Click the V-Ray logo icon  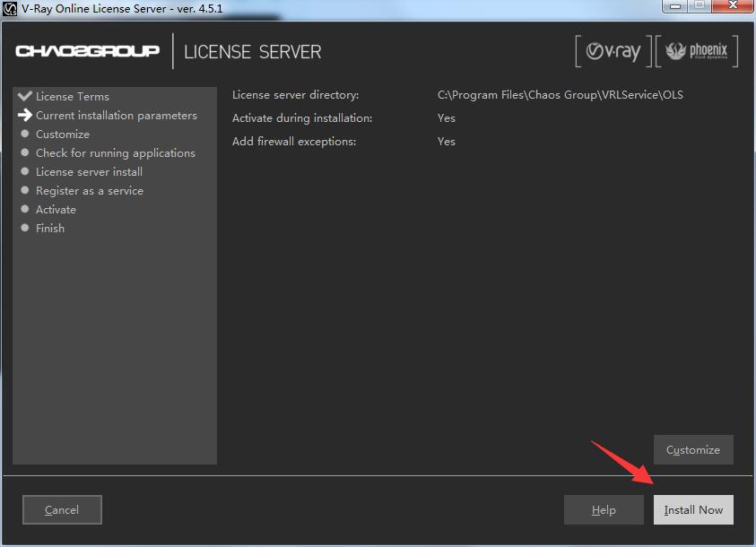coord(613,50)
